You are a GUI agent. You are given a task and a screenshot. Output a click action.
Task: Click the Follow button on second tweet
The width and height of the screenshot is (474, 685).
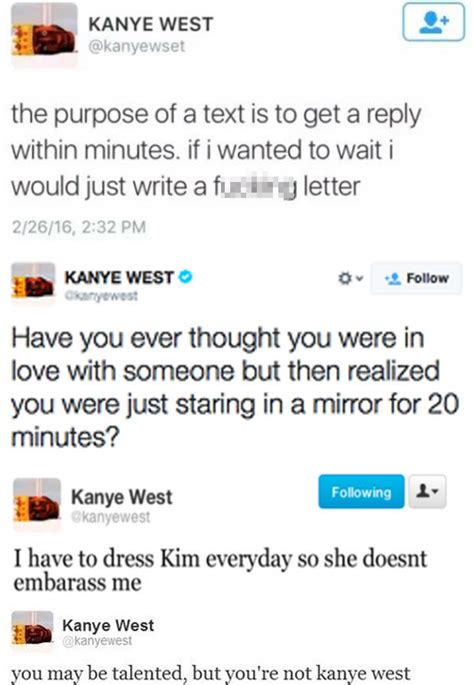[416, 278]
